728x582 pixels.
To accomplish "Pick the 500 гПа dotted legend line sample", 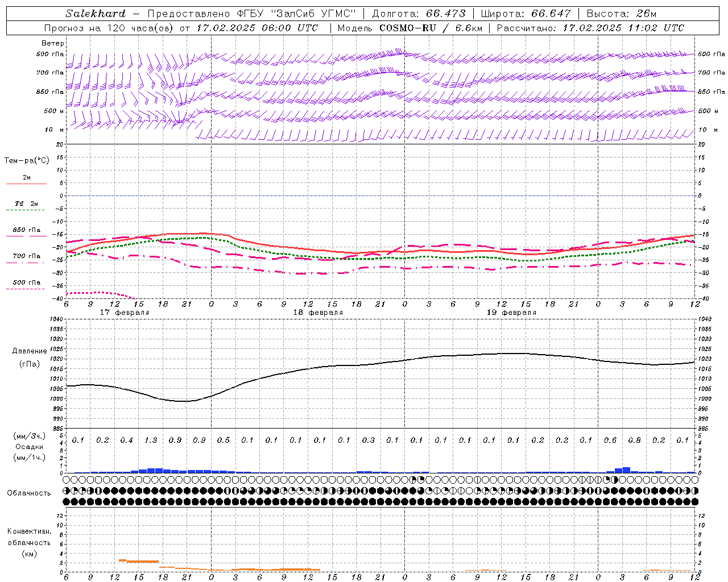I will coord(25,289).
